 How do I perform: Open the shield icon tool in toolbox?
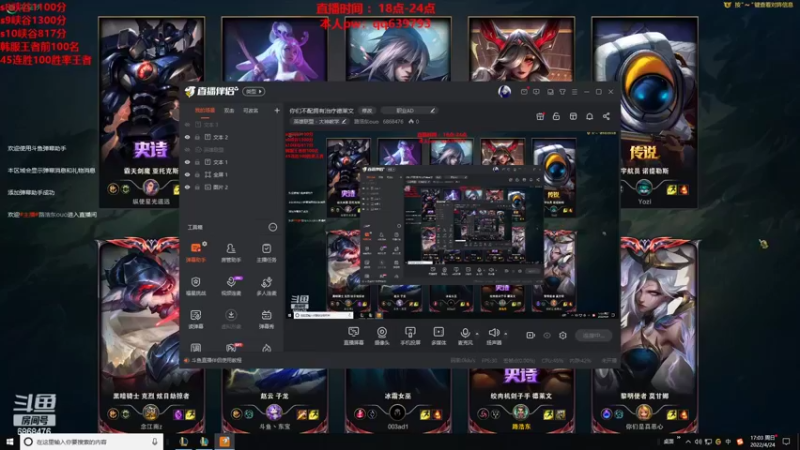point(195,286)
